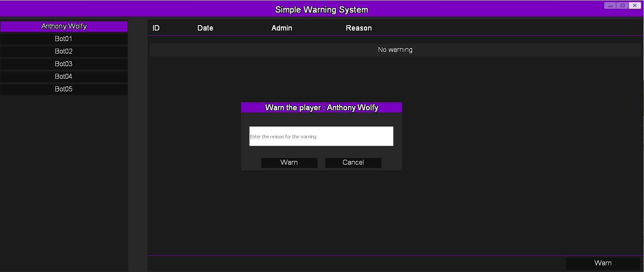The height and width of the screenshot is (272, 644).
Task: Click the 'Warn the player : Anthony Wolfy' header
Action: [x=321, y=107]
